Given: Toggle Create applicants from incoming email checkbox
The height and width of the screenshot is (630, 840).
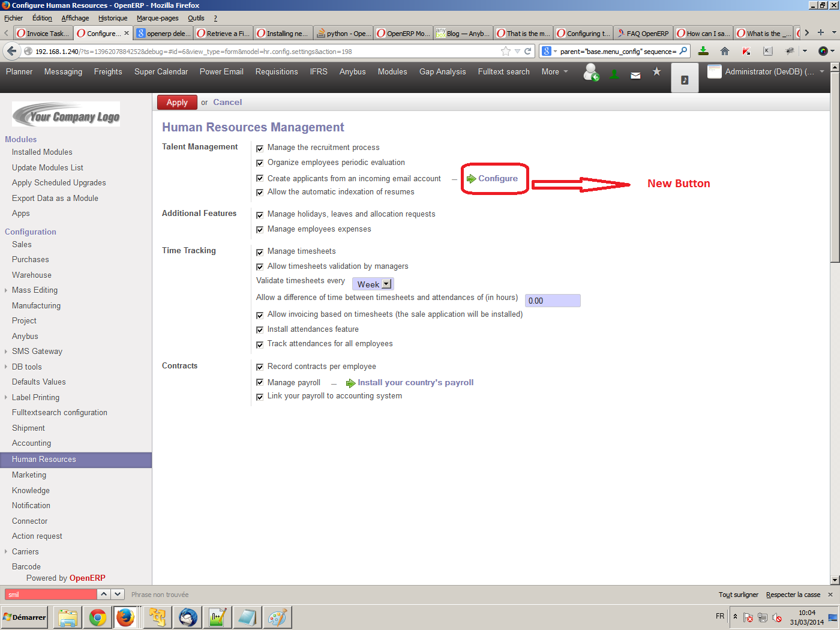Looking at the screenshot, I should coord(260,178).
